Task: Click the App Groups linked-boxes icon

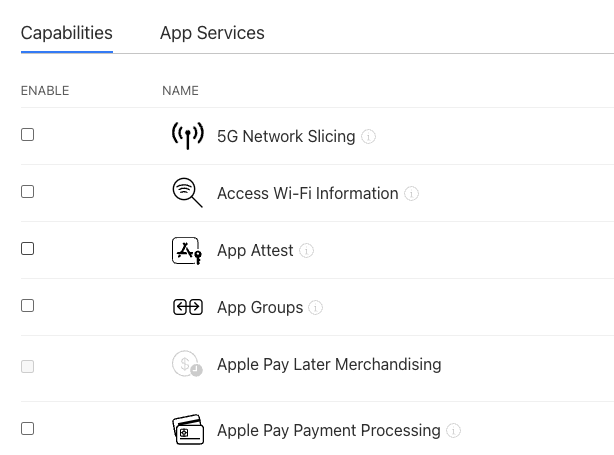Action: pos(188,307)
